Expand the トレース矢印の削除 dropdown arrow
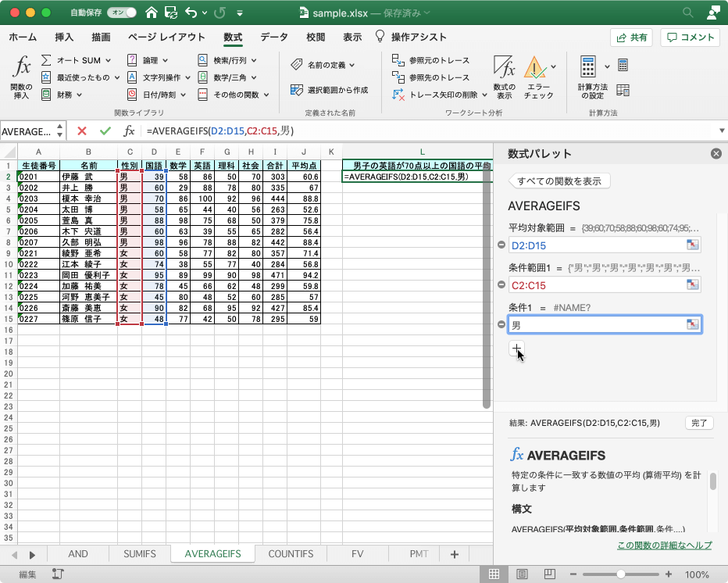This screenshot has height=583, width=728. [x=485, y=95]
